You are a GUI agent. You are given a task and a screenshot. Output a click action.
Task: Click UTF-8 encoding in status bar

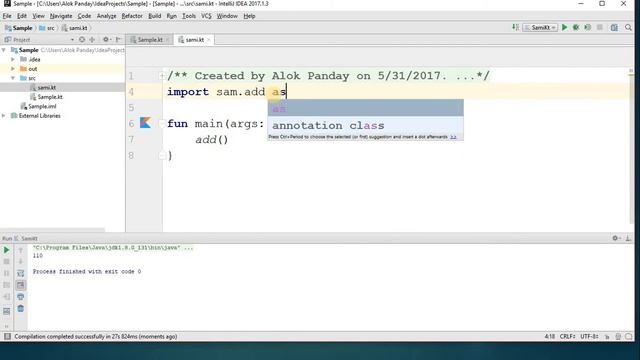coord(589,336)
